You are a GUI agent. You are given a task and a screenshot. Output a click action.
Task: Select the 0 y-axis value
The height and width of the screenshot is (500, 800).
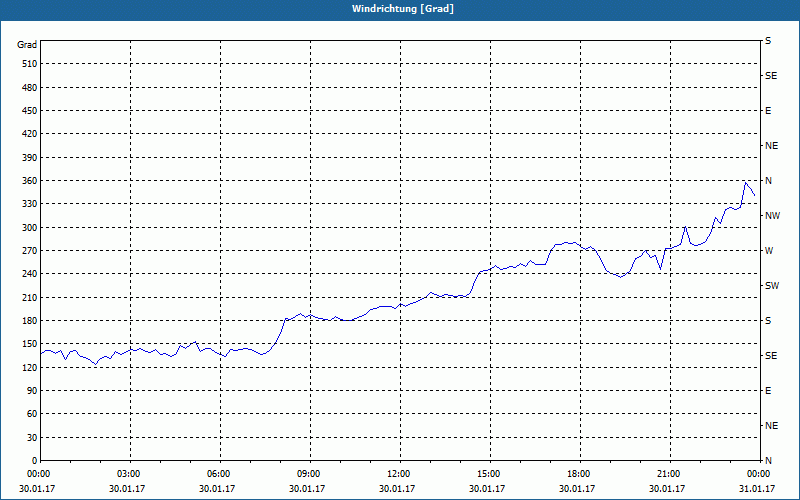coord(34,461)
